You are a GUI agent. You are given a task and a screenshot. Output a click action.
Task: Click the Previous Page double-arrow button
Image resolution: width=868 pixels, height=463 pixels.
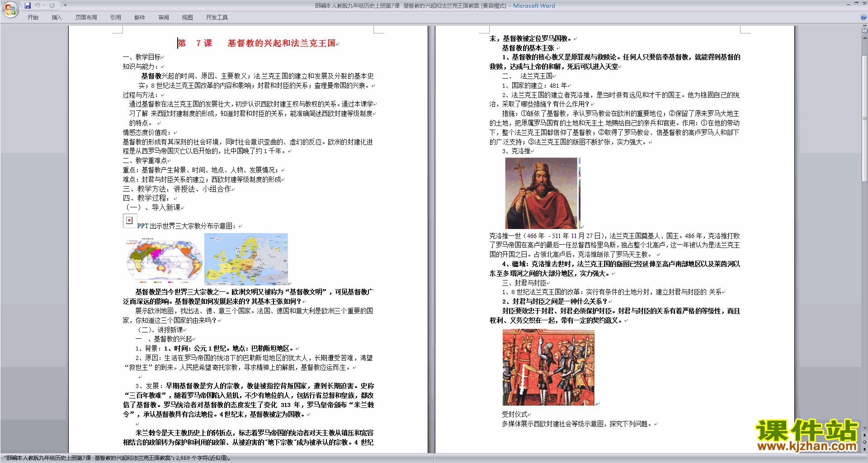click(x=865, y=435)
